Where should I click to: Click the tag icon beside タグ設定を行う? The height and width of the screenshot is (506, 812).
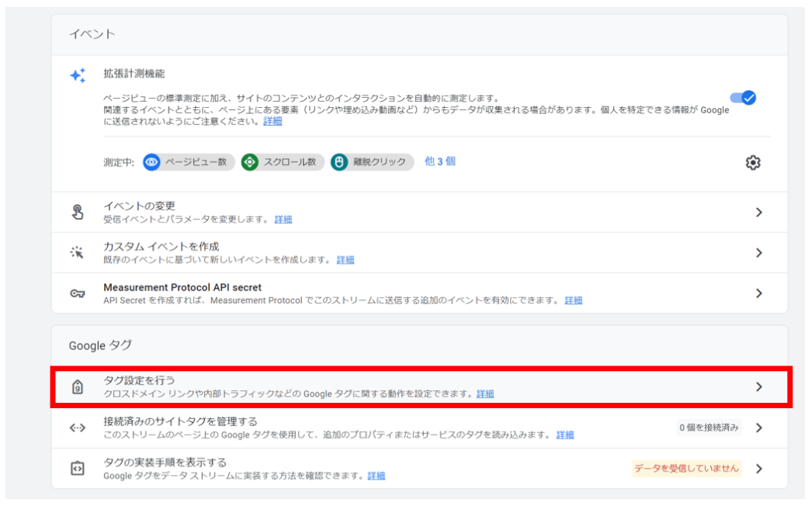coord(77,386)
